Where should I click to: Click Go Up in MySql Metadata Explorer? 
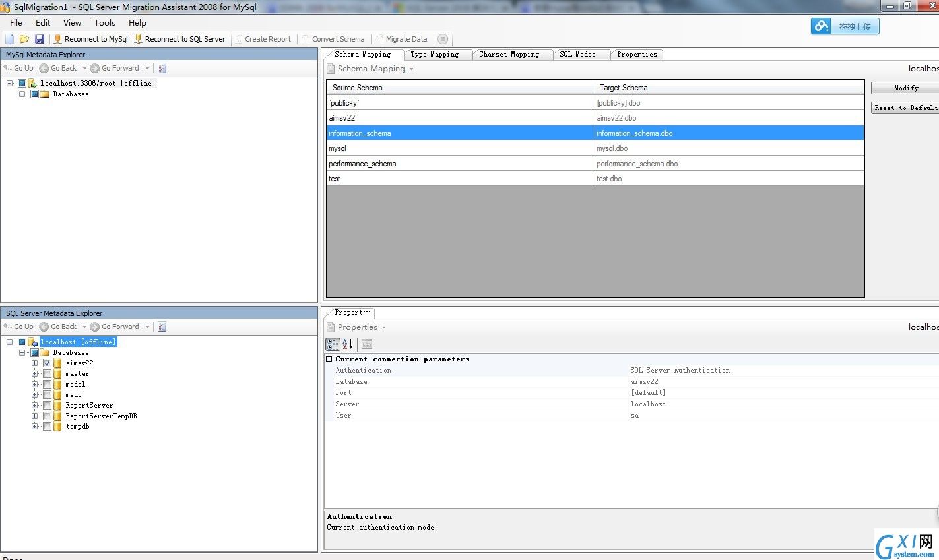tap(18, 68)
